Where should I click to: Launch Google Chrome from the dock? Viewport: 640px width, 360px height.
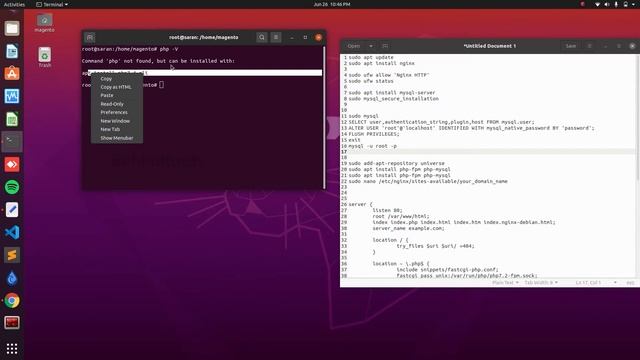pyautogui.click(x=12, y=300)
